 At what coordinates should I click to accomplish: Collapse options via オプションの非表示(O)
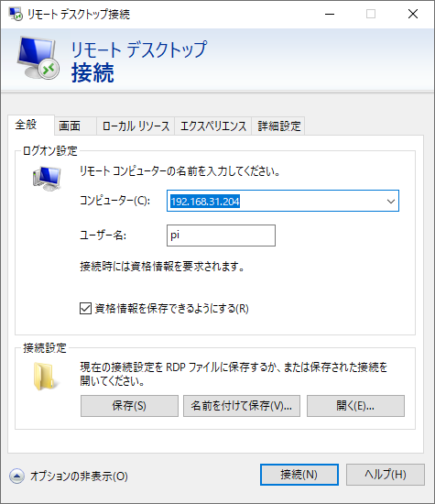coord(79,476)
